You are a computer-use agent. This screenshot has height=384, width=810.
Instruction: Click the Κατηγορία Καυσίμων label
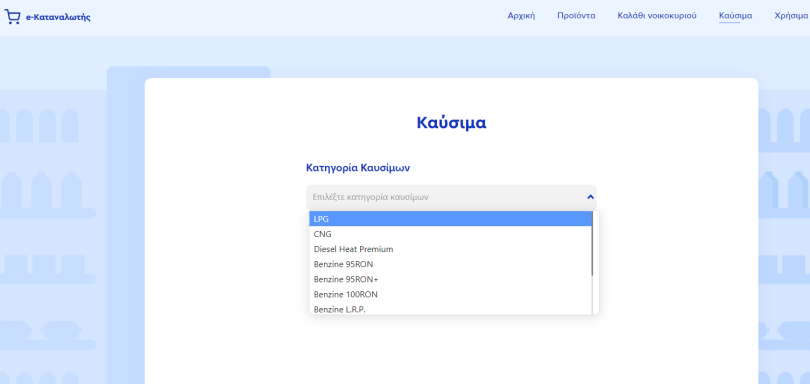pos(358,167)
